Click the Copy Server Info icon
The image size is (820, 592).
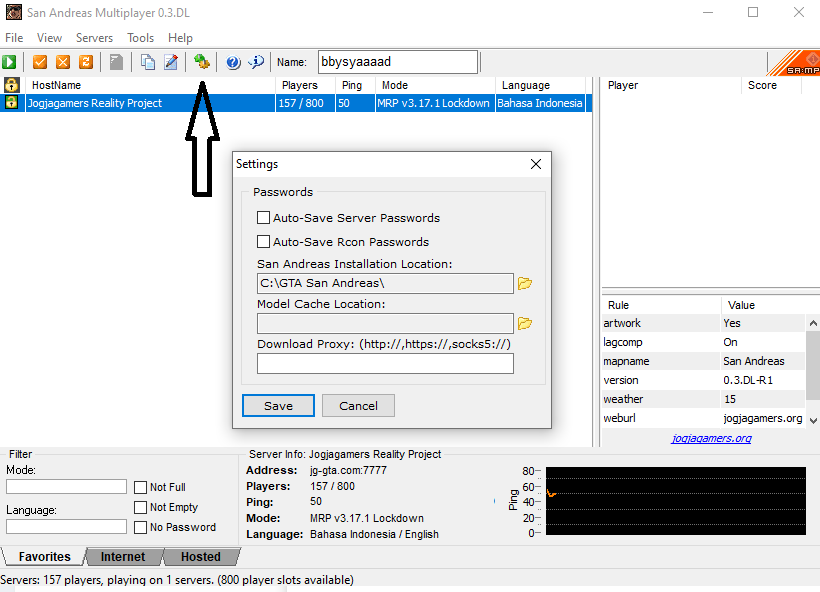pos(148,62)
